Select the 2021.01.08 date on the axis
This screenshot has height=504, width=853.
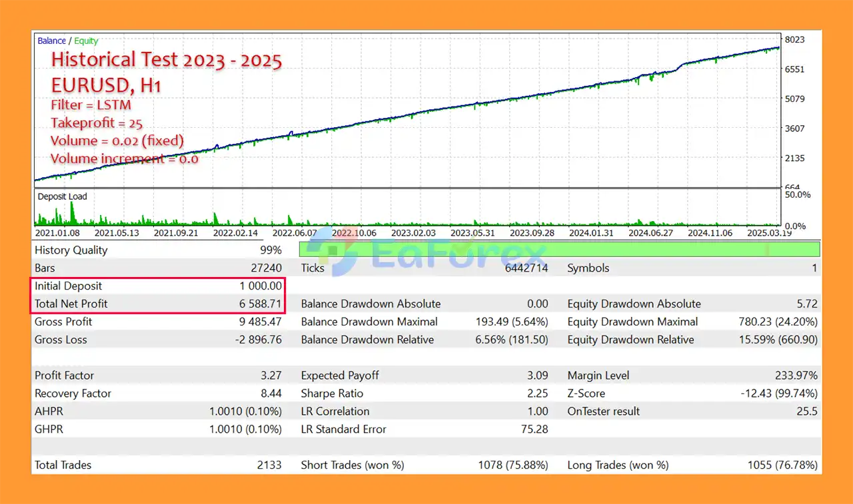pyautogui.click(x=57, y=233)
